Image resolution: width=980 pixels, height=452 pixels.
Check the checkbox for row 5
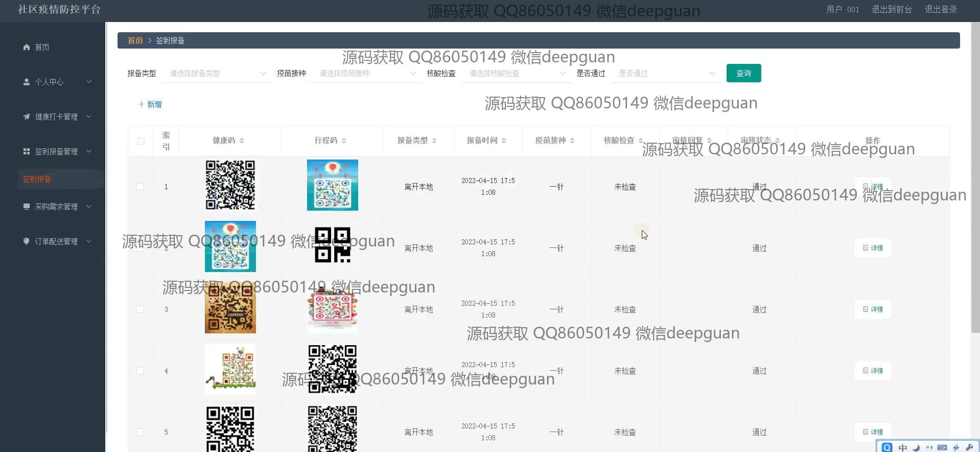click(x=140, y=432)
